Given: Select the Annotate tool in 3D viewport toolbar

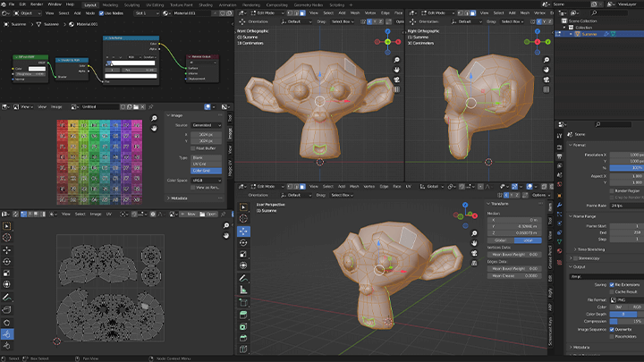Looking at the screenshot, I should pos(243,279).
